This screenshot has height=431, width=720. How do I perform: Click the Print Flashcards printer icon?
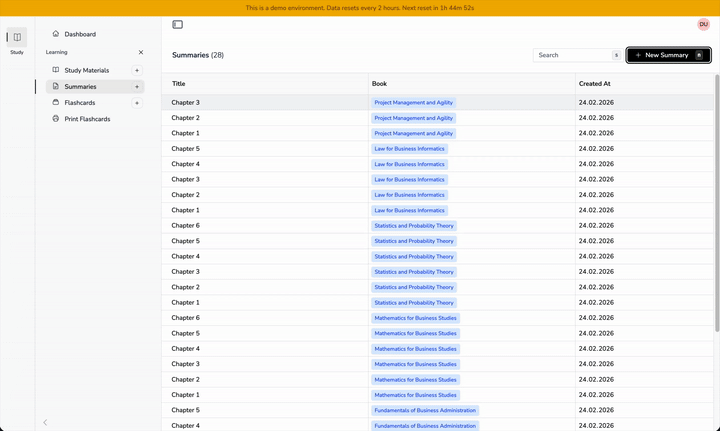[56, 118]
